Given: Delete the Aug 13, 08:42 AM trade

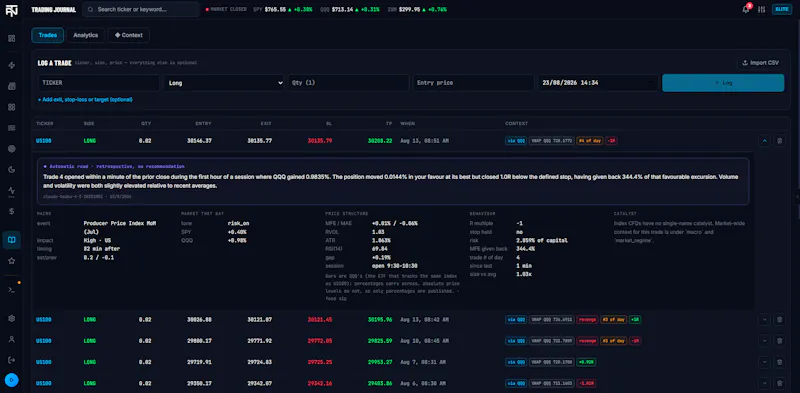Looking at the screenshot, I should tap(779, 320).
